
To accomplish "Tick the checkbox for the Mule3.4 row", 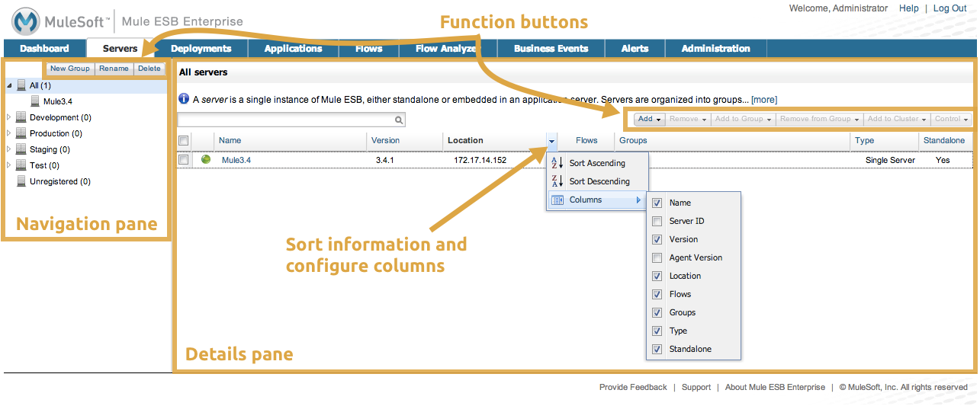I will [x=183, y=160].
